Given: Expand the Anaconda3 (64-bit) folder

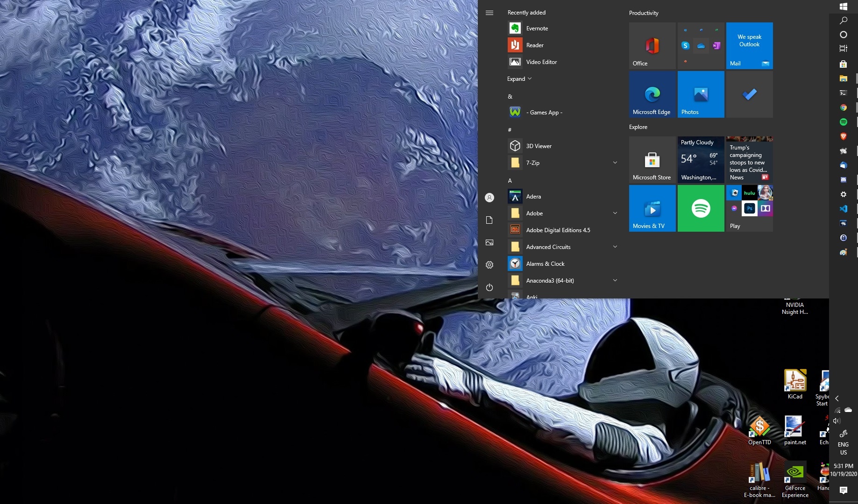Looking at the screenshot, I should coord(615,281).
